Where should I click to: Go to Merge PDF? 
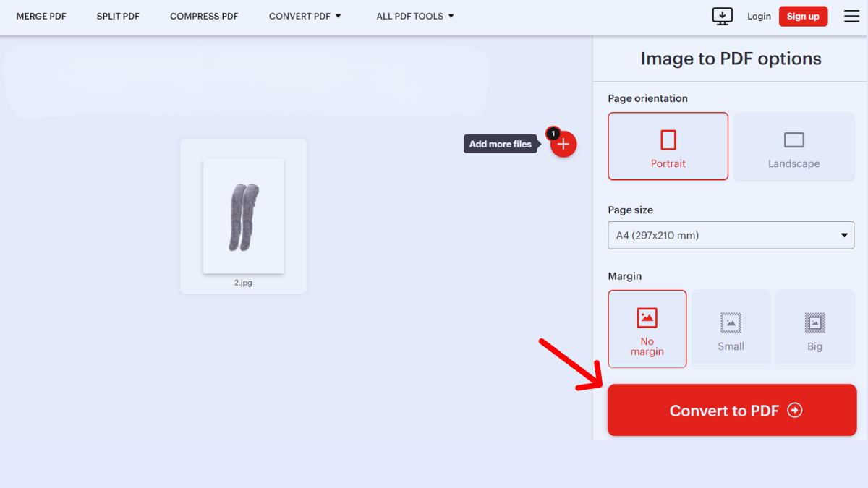pyautogui.click(x=41, y=16)
